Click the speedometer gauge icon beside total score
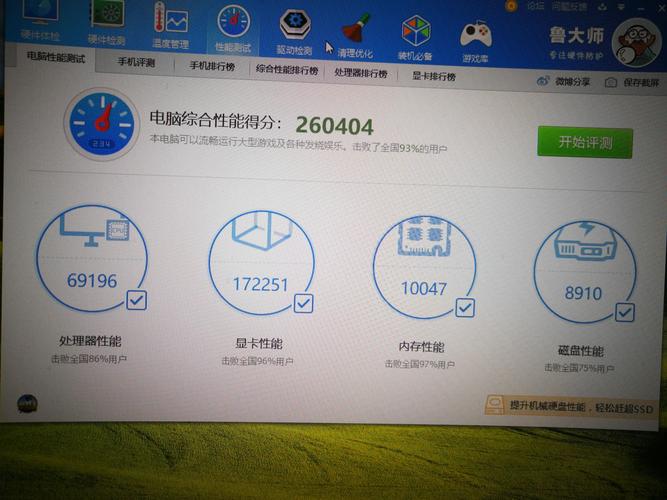The width and height of the screenshot is (667, 500). pos(102,124)
